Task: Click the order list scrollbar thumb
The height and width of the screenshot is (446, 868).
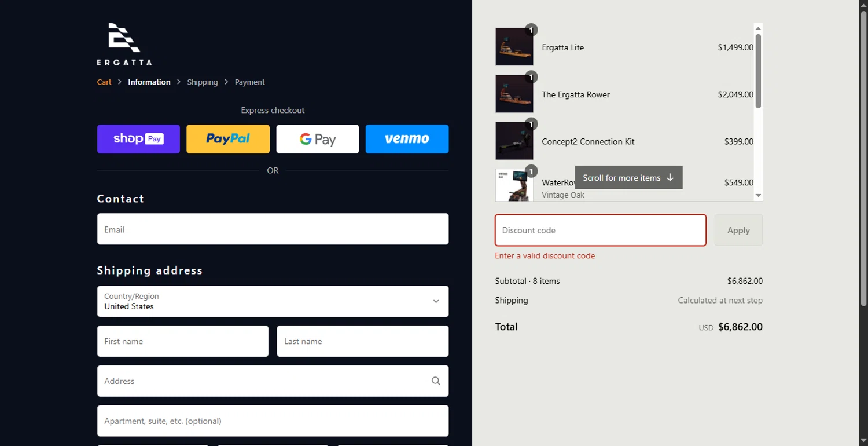Action: point(758,71)
